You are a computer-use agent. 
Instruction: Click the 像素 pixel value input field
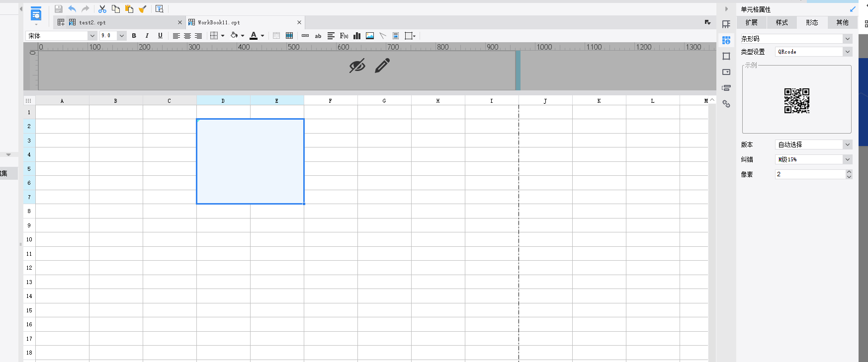(x=809, y=174)
